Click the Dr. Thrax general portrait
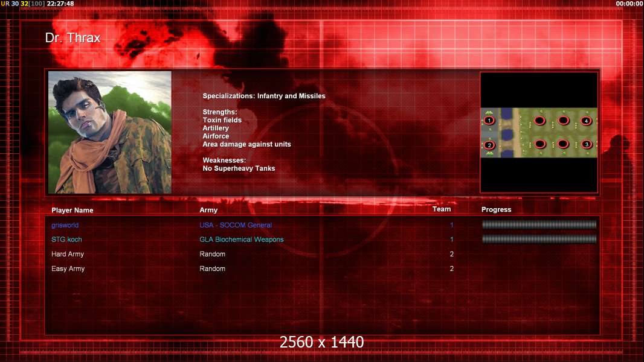 [110, 132]
